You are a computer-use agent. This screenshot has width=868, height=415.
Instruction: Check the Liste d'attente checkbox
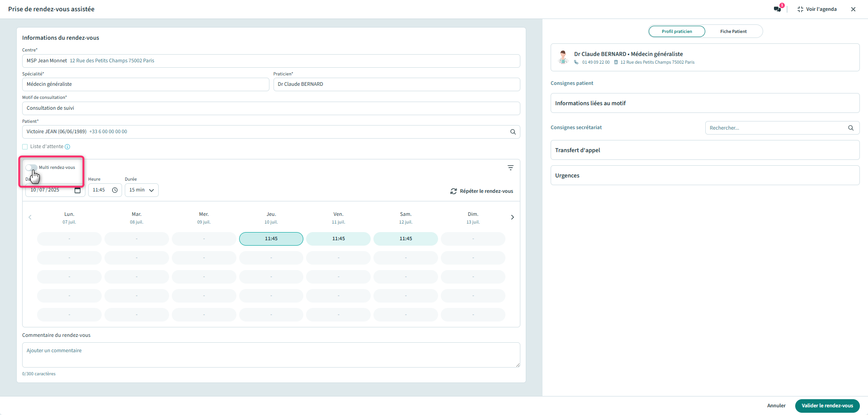25,147
